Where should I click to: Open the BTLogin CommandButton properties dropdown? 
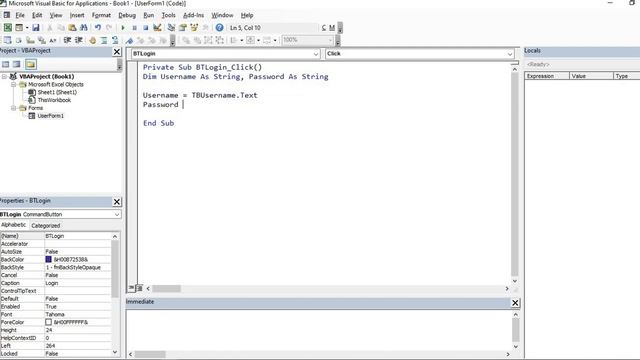(117, 214)
